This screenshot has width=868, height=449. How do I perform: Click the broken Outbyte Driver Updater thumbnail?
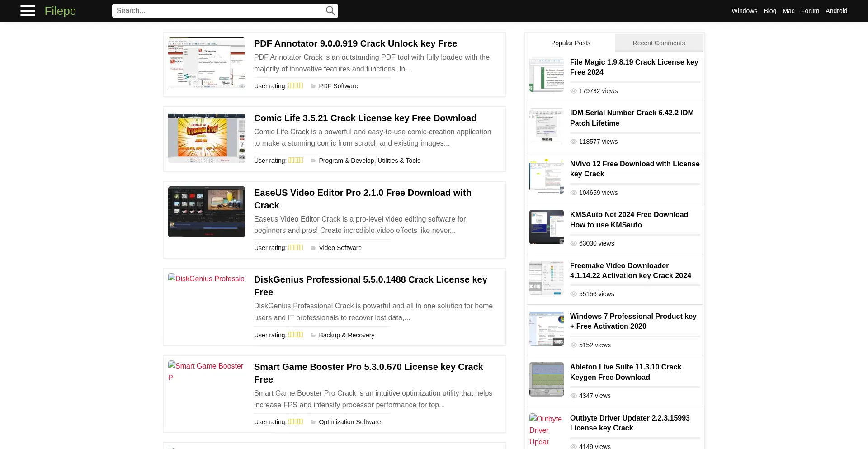click(x=546, y=430)
